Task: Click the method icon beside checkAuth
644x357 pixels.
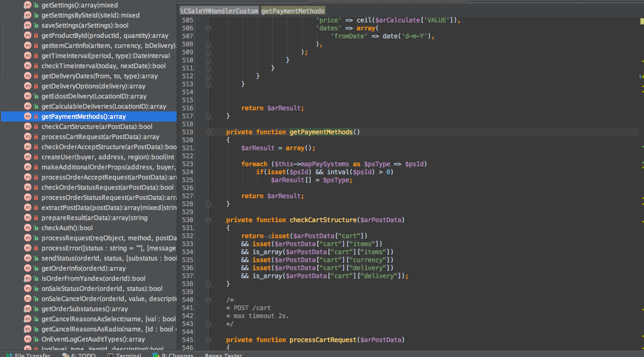Action: (x=28, y=228)
